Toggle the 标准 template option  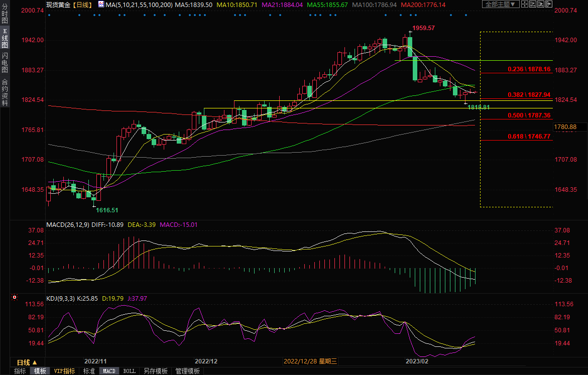coord(89,371)
